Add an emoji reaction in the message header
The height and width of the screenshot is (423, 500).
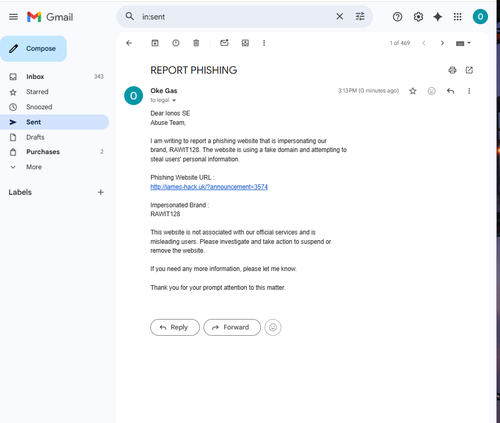(x=431, y=91)
